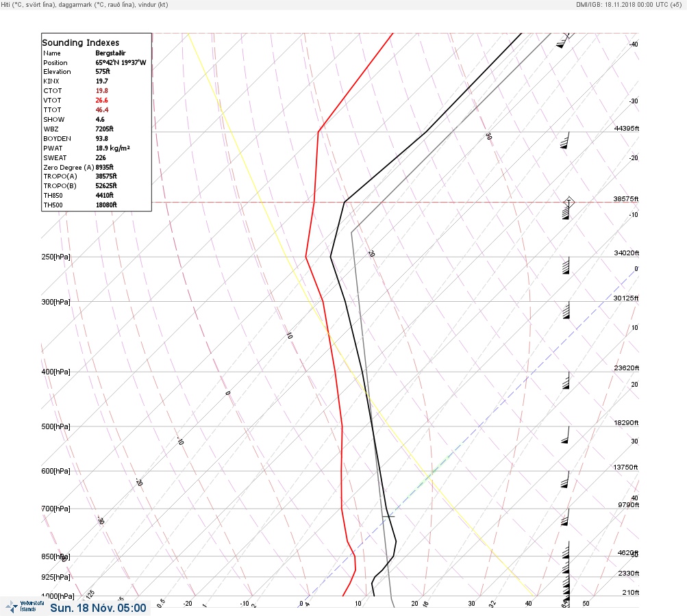Image resolution: width=687 pixels, height=616 pixels.
Task: Click the wind barb at 44395ft level
Action: (565, 140)
